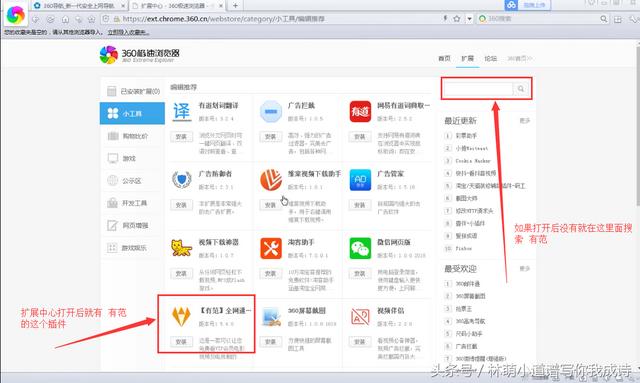
Task: Open the 淘客助手 extension title
Action: [x=301, y=242]
